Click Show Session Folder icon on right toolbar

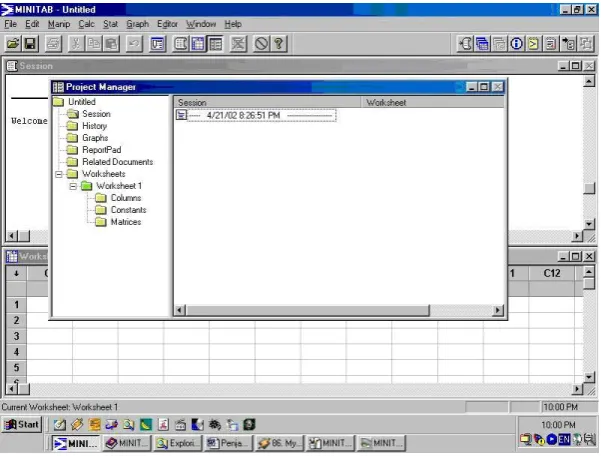tap(465, 44)
